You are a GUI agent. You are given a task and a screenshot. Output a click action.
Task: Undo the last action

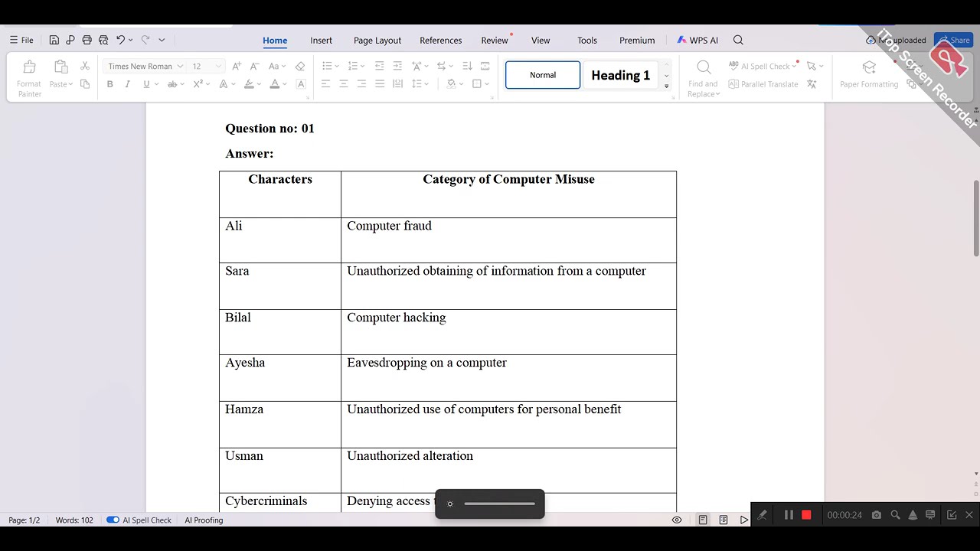click(120, 40)
